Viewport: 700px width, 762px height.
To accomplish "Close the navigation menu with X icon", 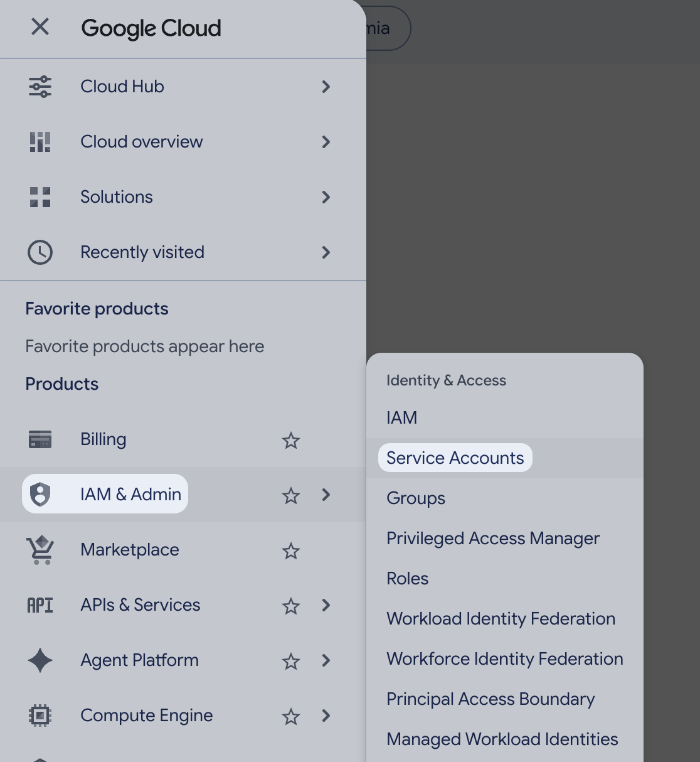I will click(40, 27).
